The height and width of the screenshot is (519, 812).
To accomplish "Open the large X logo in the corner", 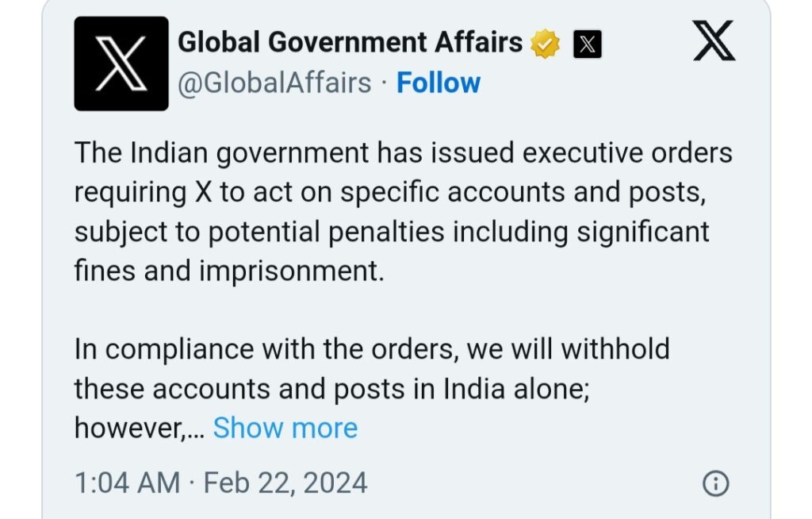I will click(714, 40).
